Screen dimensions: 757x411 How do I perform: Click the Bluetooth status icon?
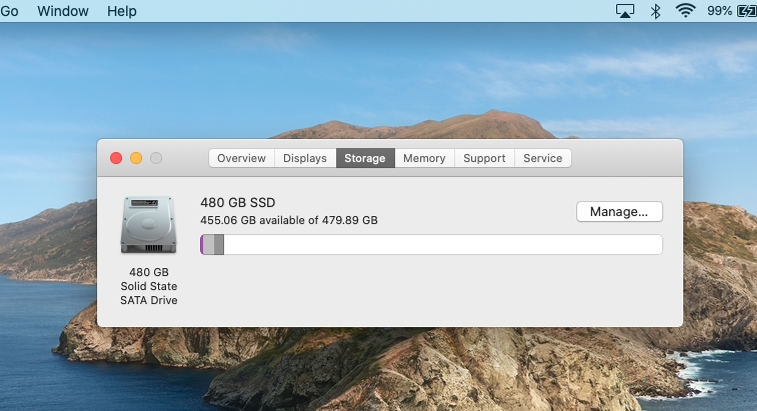(x=655, y=11)
